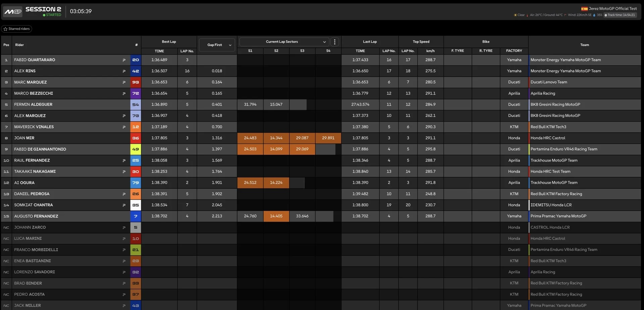The image size is (644, 310).
Task: Click the Top Speed column header
Action: (x=421, y=42)
